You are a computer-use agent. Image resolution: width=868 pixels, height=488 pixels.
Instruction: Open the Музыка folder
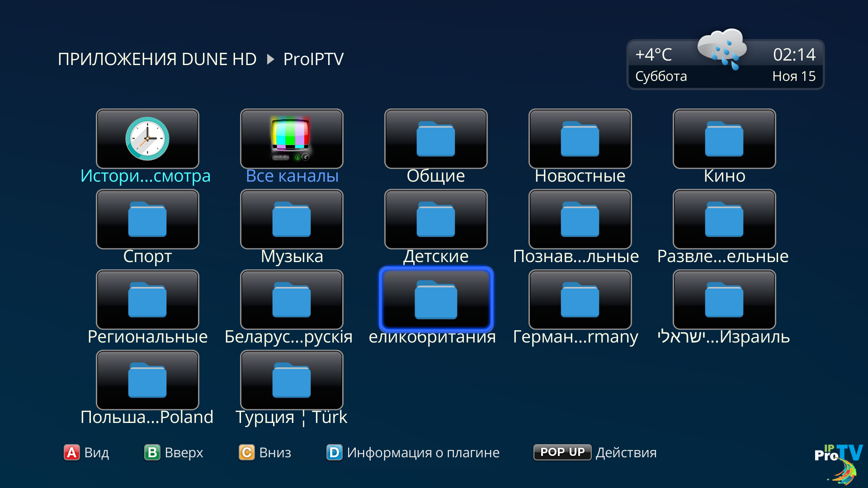point(292,219)
